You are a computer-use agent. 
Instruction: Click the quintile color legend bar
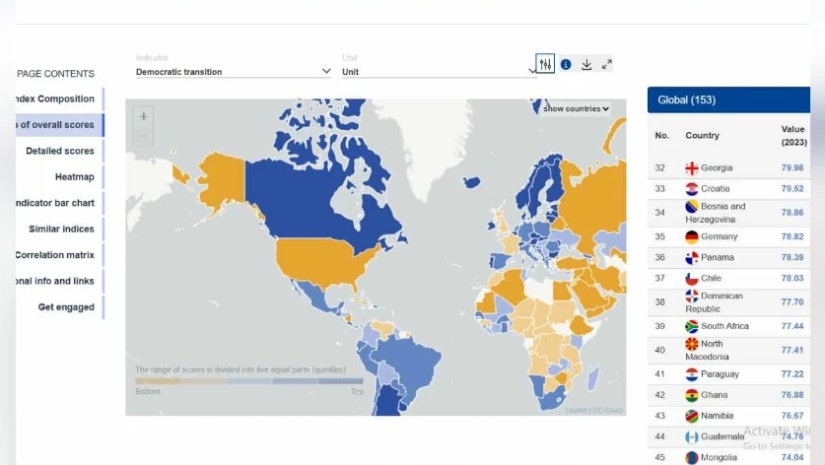point(249,381)
